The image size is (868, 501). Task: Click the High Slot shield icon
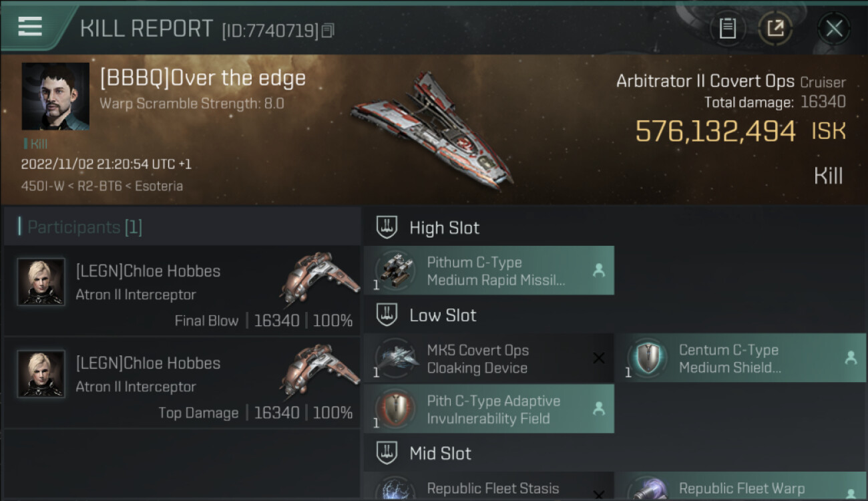[387, 227]
